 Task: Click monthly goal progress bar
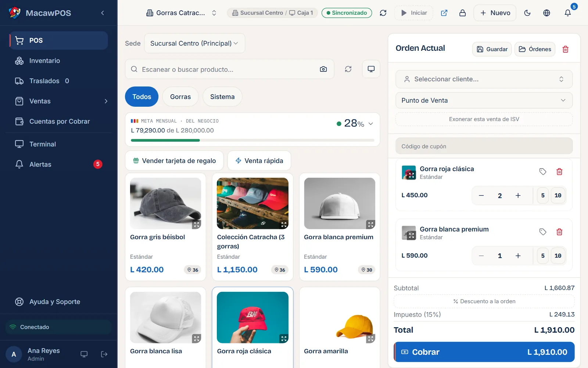click(x=252, y=140)
